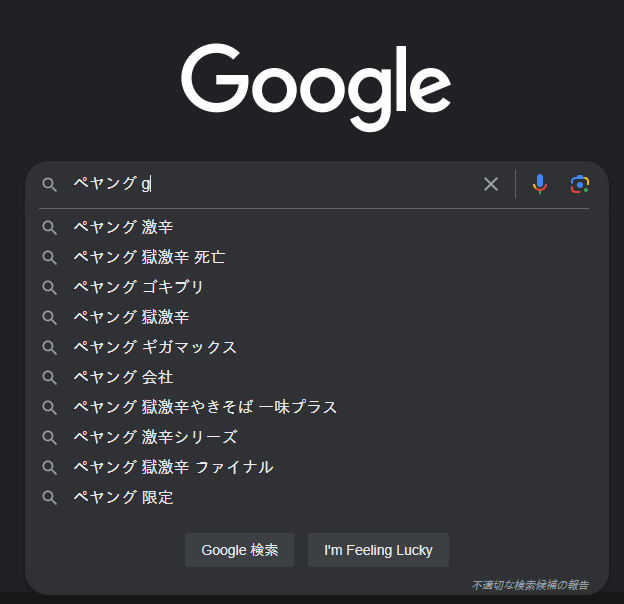
Task: Choose the ペヤング 獄激辛 suggestion
Action: 131,317
